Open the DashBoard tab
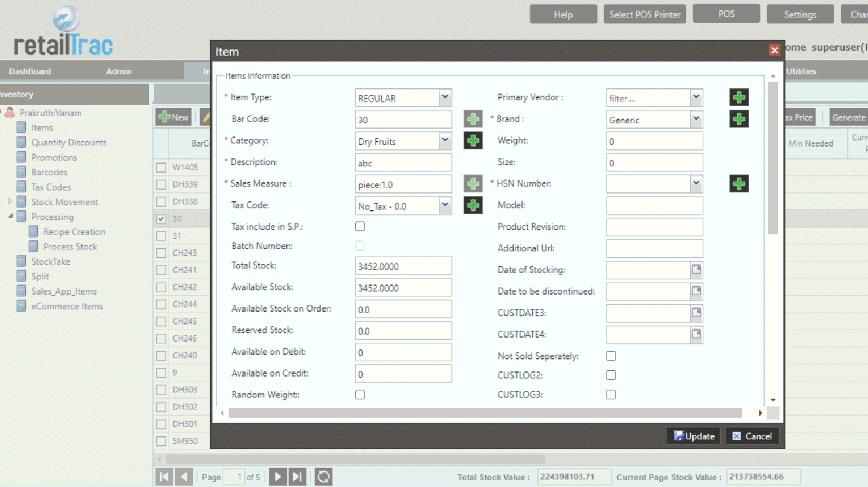Viewport: 868px width, 487px height. [30, 71]
